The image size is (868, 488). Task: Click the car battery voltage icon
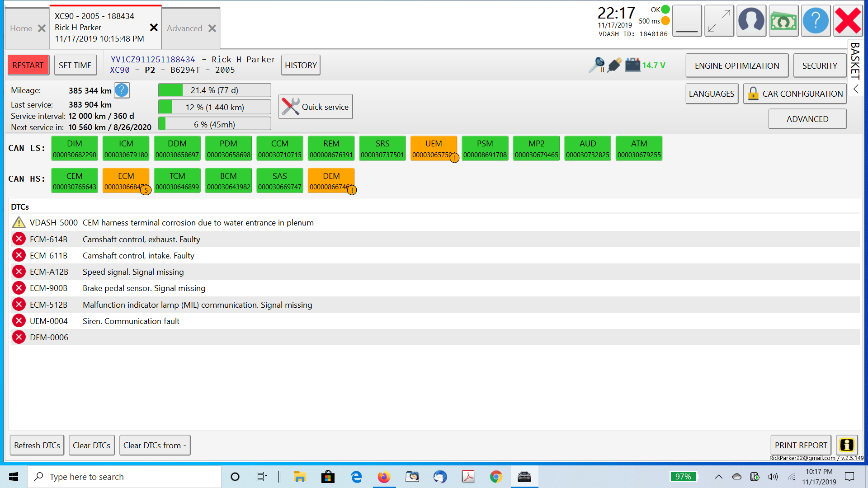pyautogui.click(x=632, y=65)
